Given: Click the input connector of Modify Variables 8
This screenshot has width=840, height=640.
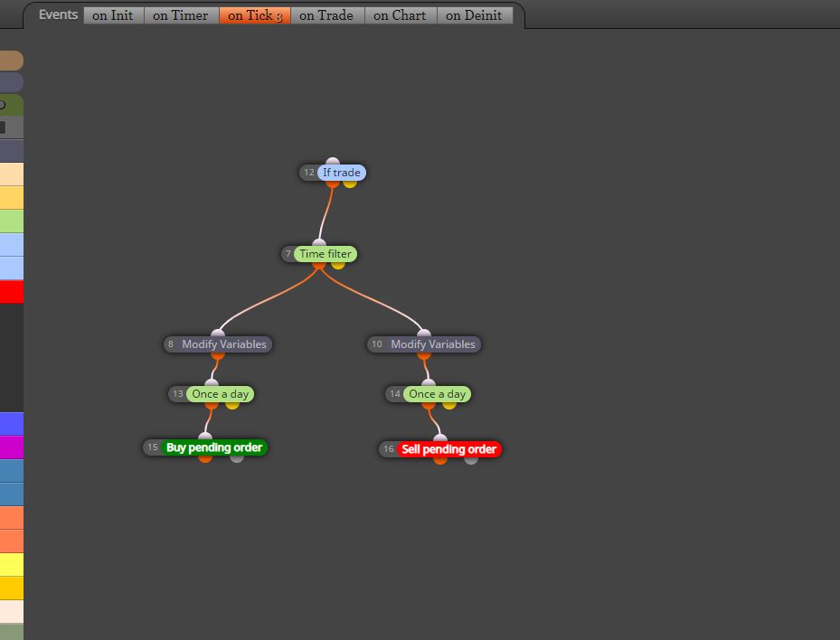Looking at the screenshot, I should point(218,334).
